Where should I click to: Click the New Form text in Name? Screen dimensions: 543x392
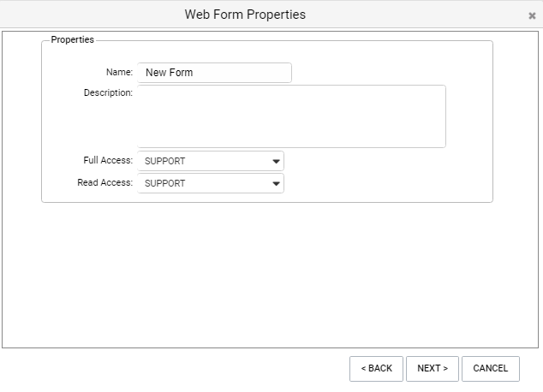[169, 73]
